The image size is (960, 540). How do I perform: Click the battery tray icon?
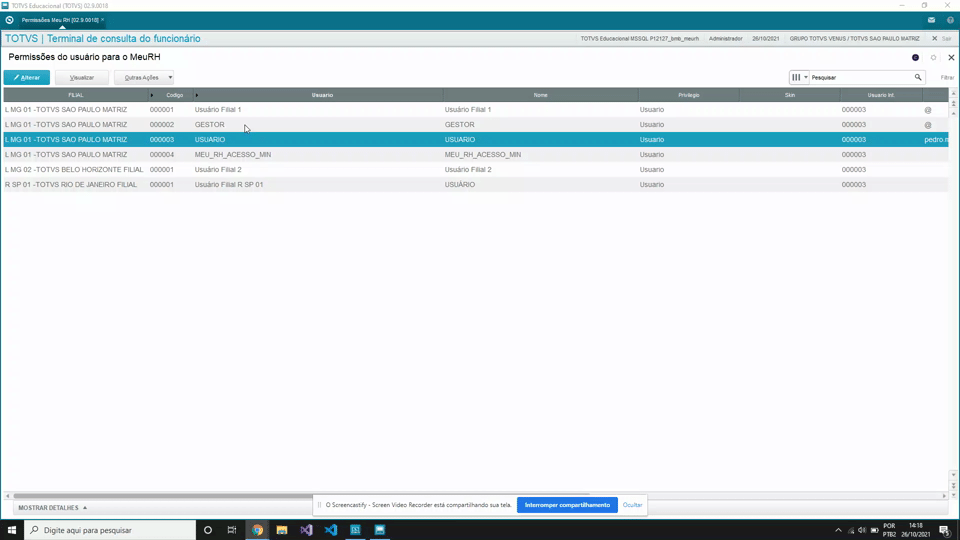874,530
